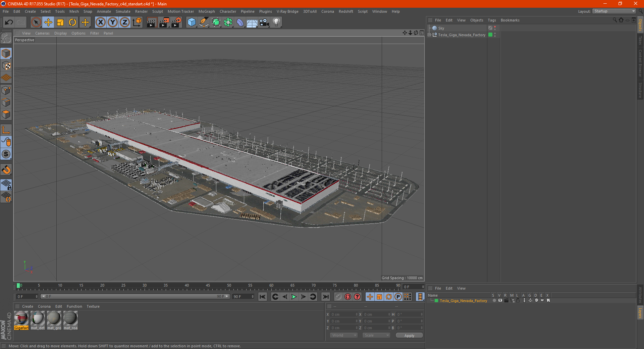644x349 pixels.
Task: Go to end of animation
Action: [325, 297]
